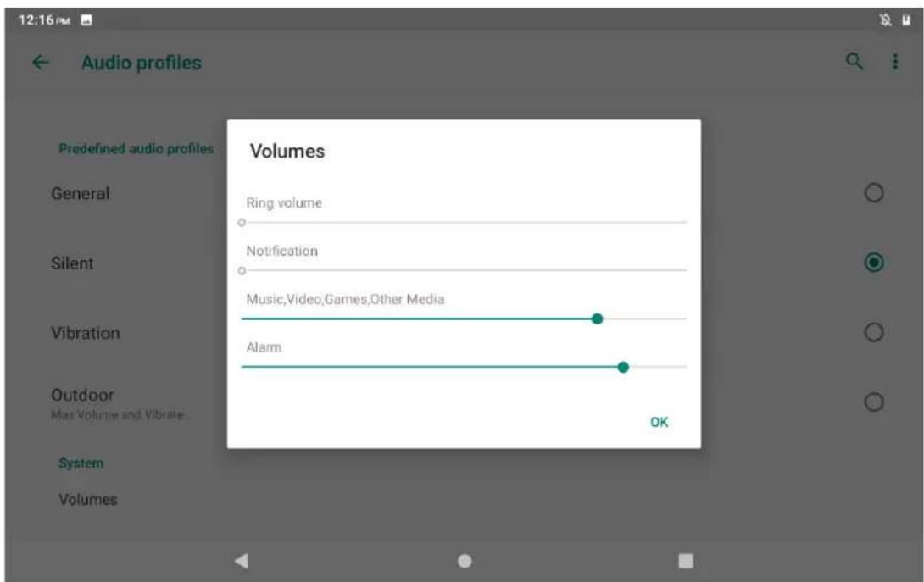Tap the Android back navigation button
The height and width of the screenshot is (582, 924).
click(241, 560)
